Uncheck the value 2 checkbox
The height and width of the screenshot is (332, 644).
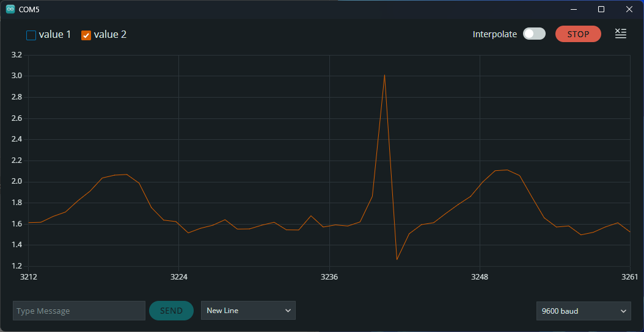pos(86,35)
